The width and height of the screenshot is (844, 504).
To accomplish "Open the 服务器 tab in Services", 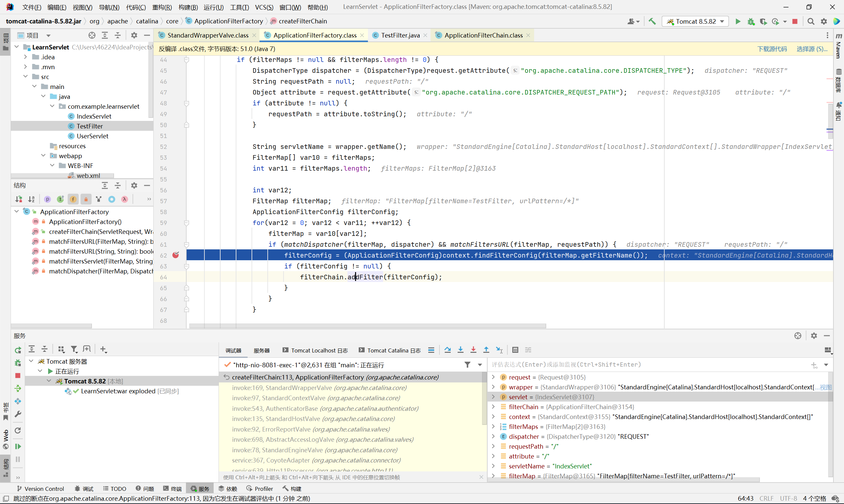I will click(x=261, y=350).
